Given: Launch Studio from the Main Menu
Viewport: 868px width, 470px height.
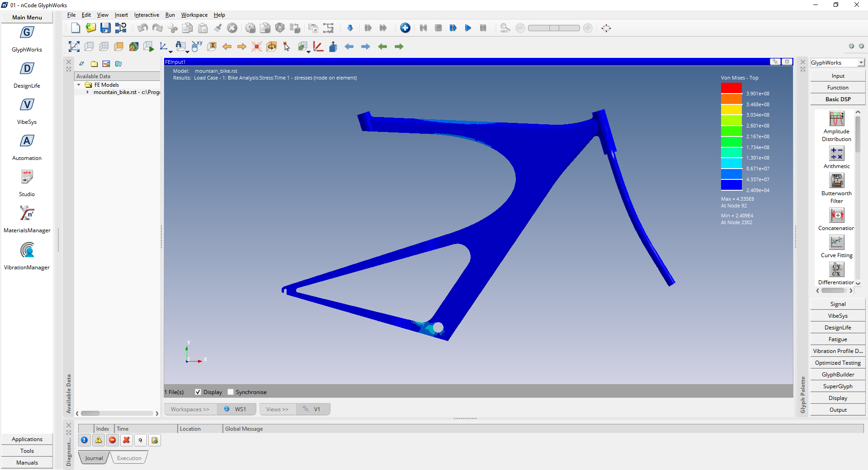Looking at the screenshot, I should pyautogui.click(x=27, y=183).
